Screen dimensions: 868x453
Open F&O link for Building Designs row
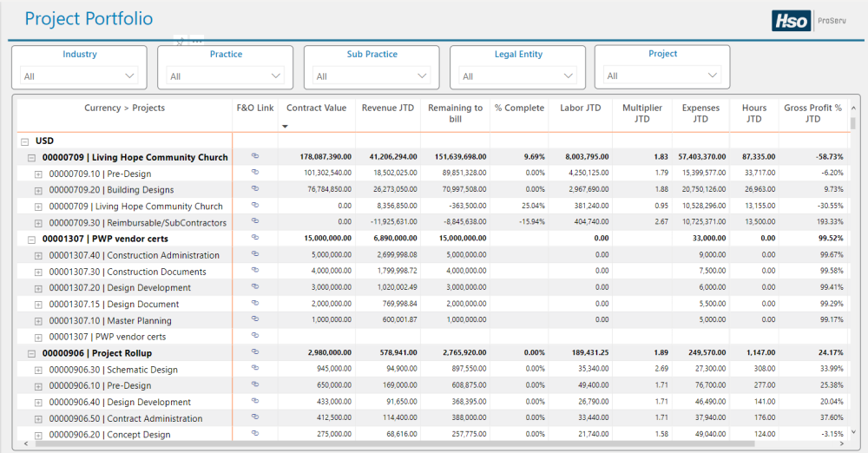point(255,190)
